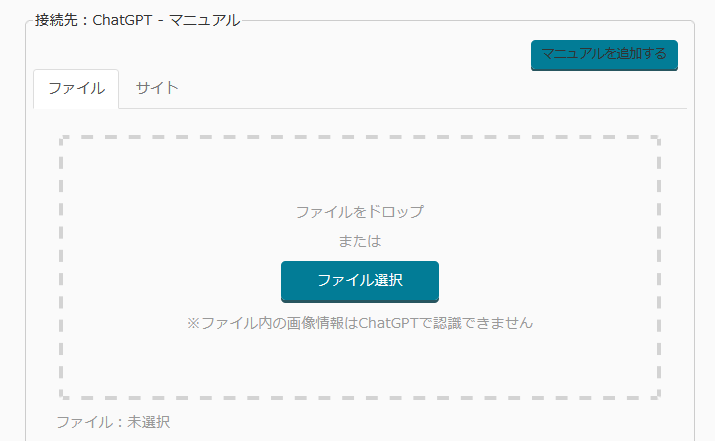Click the bottom dashed border of drop zone
This screenshot has width=715, height=441.
(359, 397)
